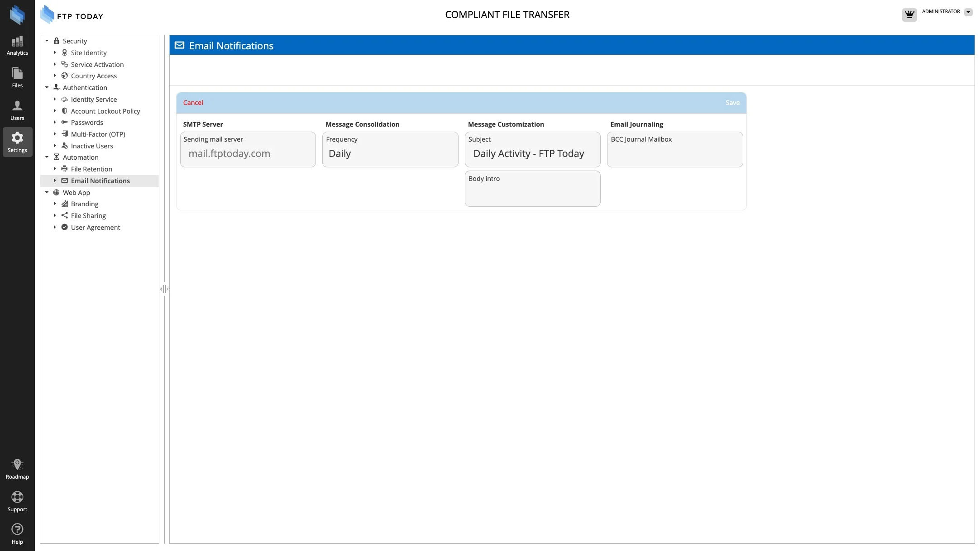This screenshot has height=551, width=980.
Task: Open the Roadmap pin icon
Action: (x=17, y=465)
